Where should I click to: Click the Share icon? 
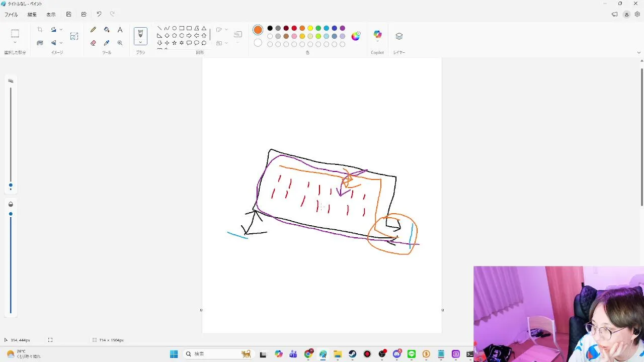pyautogui.click(x=84, y=15)
